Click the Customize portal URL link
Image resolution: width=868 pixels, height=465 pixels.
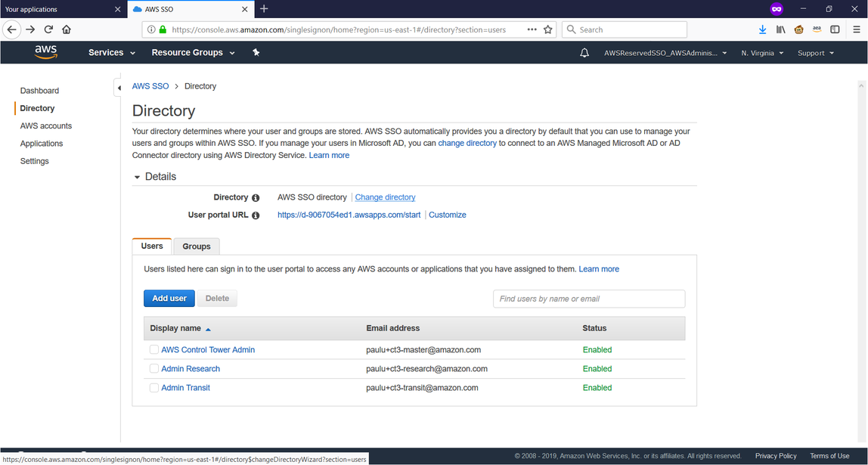(448, 215)
